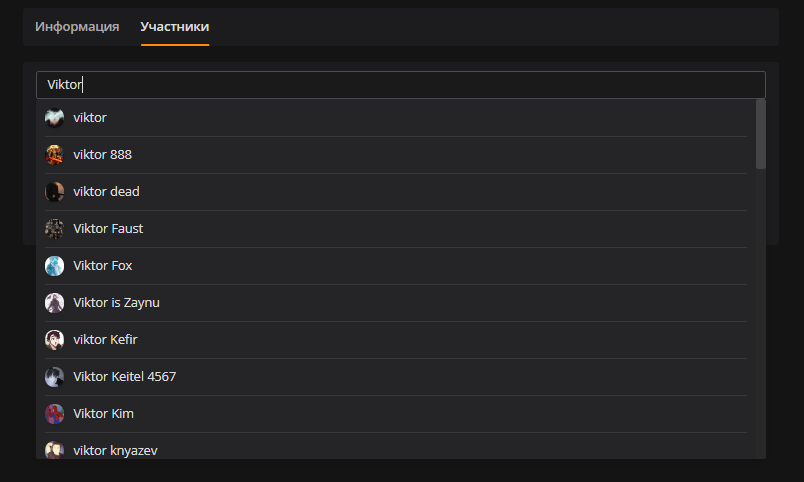Pick Viktor Fox from the suggestion dropdown

coord(395,266)
